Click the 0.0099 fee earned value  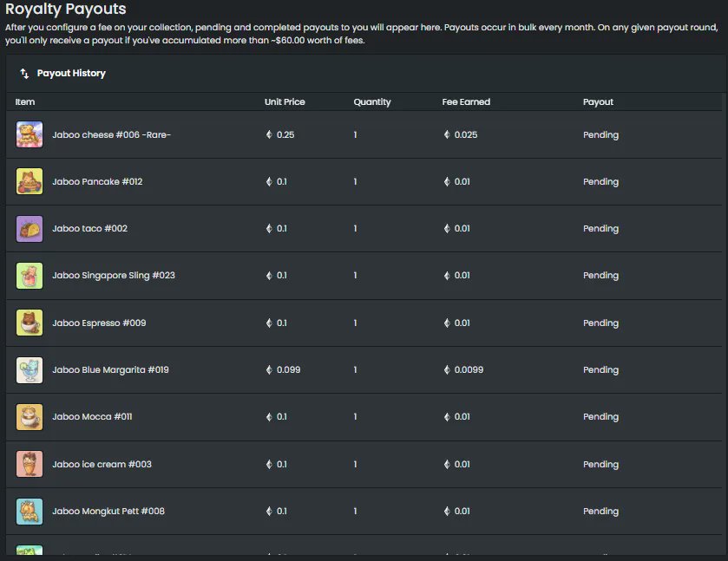click(469, 370)
